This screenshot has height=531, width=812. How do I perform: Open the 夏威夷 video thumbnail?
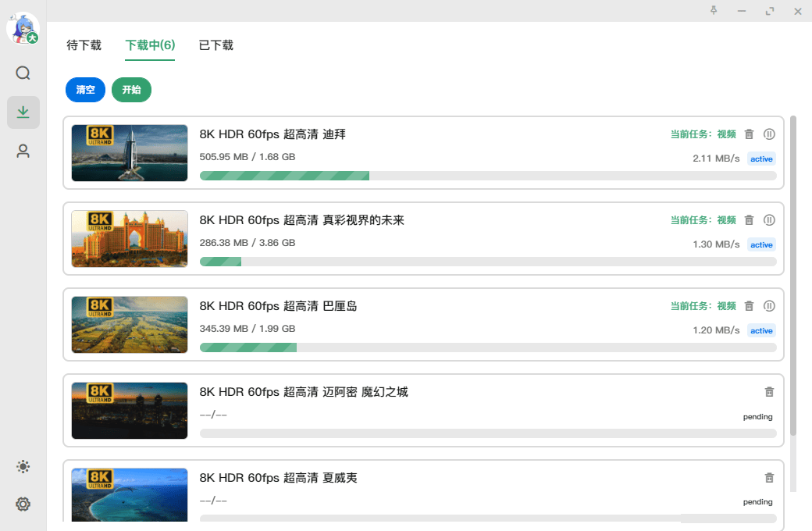[129, 496]
